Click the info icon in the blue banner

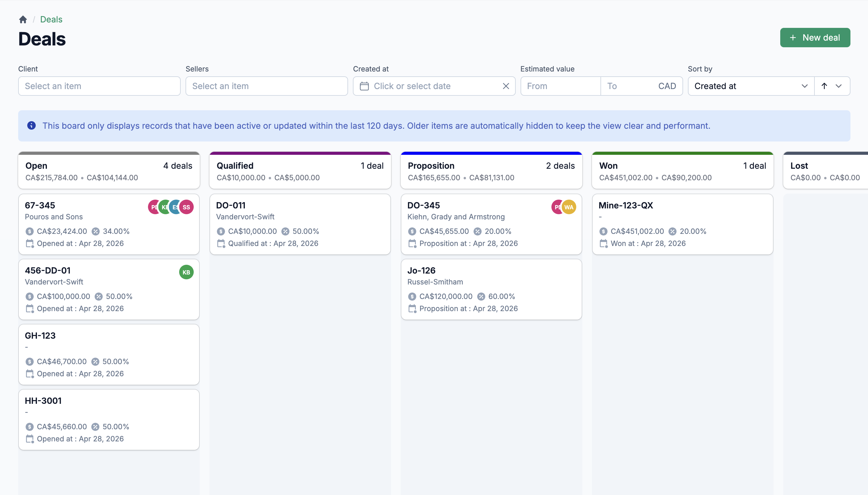click(x=31, y=125)
